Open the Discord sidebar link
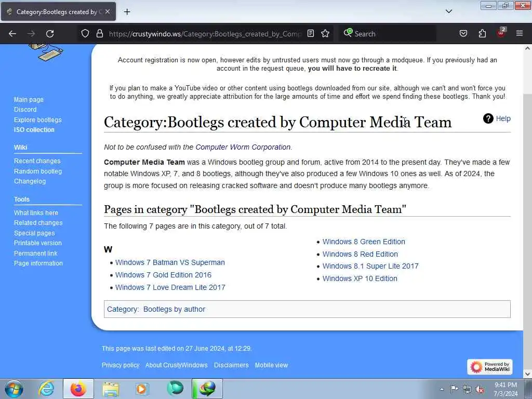Image resolution: width=532 pixels, height=399 pixels. pyautogui.click(x=25, y=110)
